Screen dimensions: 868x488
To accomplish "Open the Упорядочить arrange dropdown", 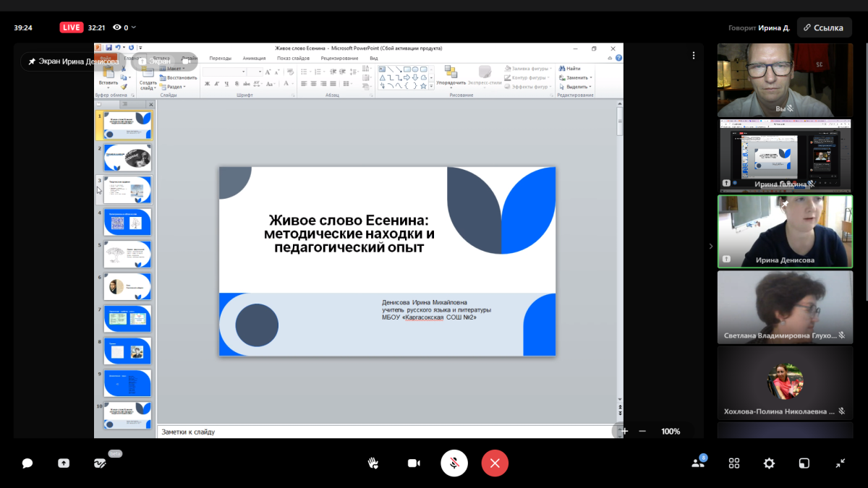I will [x=451, y=76].
